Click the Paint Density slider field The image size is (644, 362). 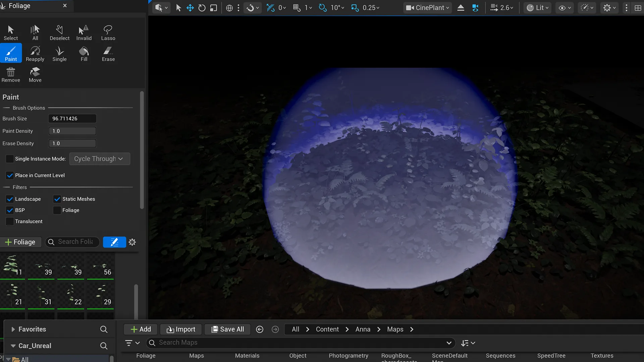click(x=72, y=131)
